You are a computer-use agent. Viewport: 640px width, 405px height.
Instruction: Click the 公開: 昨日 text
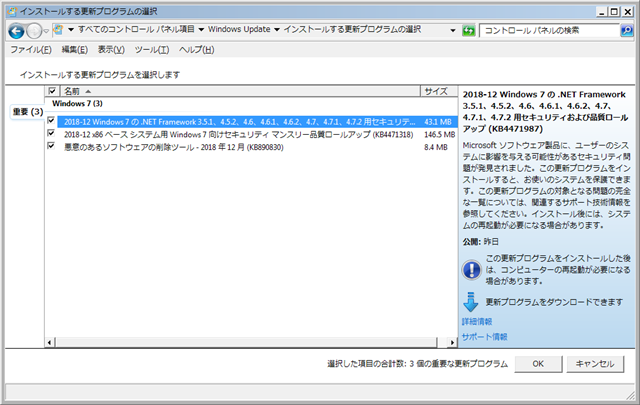(x=480, y=242)
